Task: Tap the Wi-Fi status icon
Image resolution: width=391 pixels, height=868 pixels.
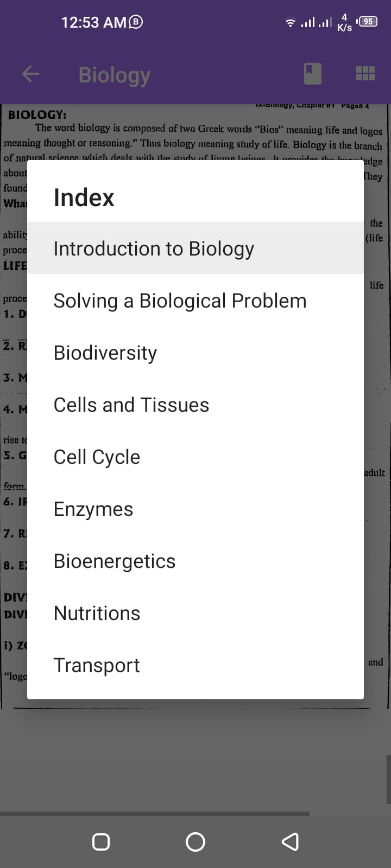Action: click(x=291, y=23)
